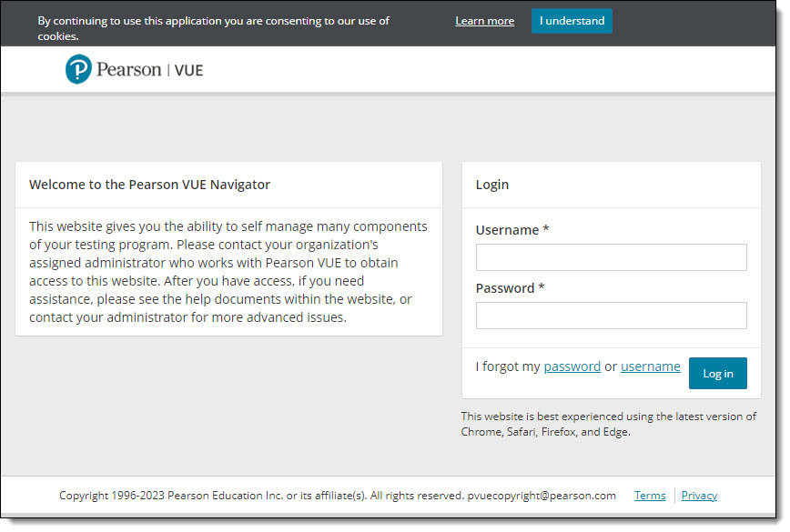Click the Welcome to Pearson VUE Navigator heading
This screenshot has height=532, width=790.
point(149,185)
